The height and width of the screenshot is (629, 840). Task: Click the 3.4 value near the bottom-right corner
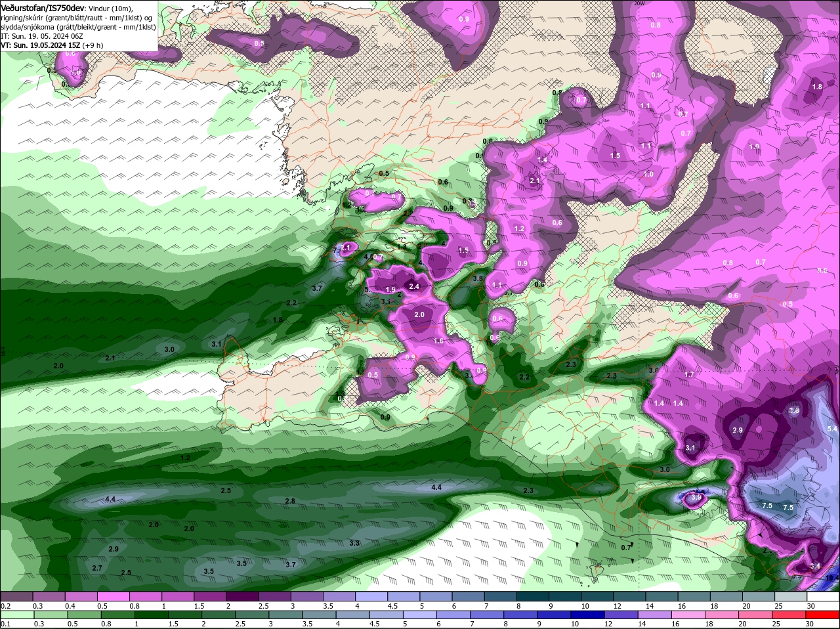pyautogui.click(x=815, y=566)
